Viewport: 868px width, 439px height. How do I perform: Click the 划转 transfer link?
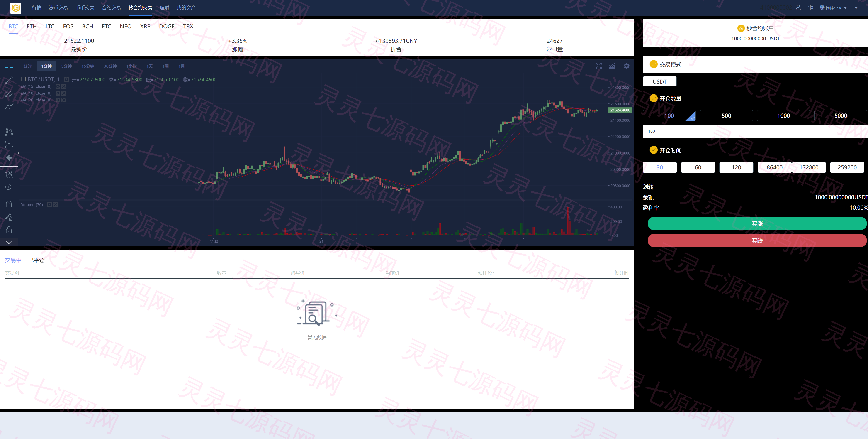point(648,187)
